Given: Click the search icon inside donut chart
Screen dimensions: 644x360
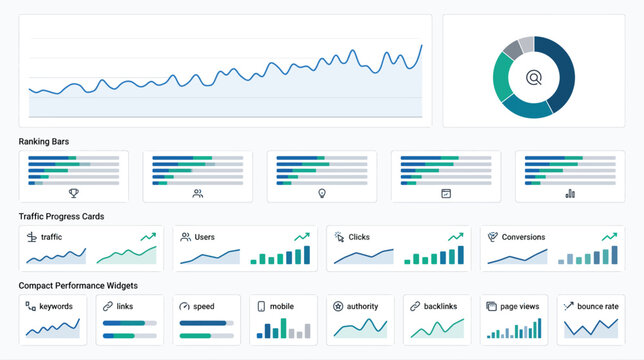Looking at the screenshot, I should tap(534, 78).
